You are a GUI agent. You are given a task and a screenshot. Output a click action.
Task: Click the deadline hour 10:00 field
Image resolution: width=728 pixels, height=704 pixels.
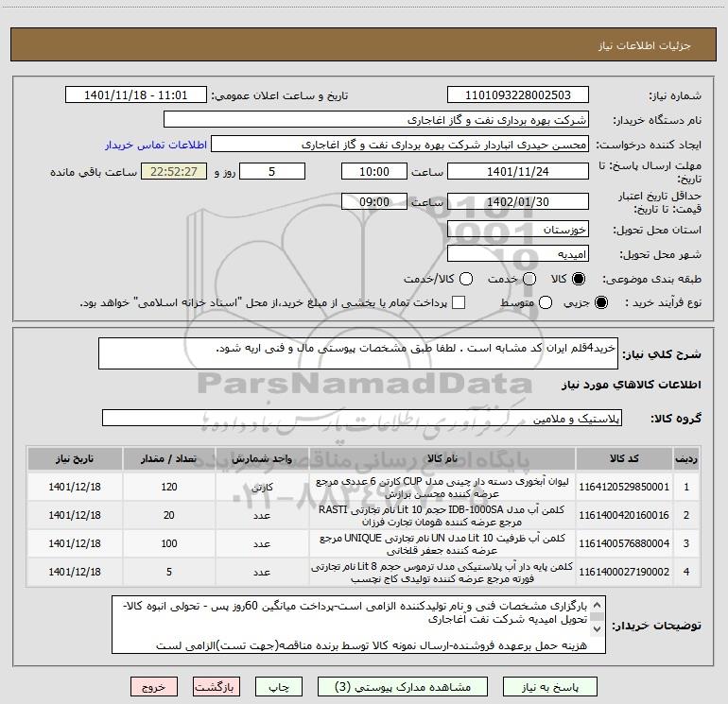click(374, 171)
